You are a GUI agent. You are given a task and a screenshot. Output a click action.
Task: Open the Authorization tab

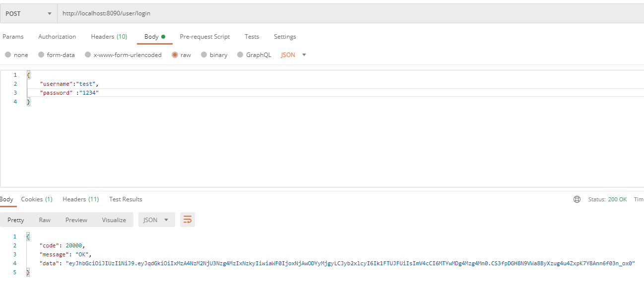click(x=57, y=37)
